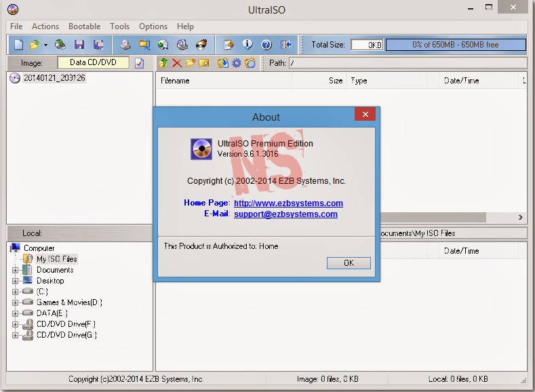Sort by the Filename column header

224,81
